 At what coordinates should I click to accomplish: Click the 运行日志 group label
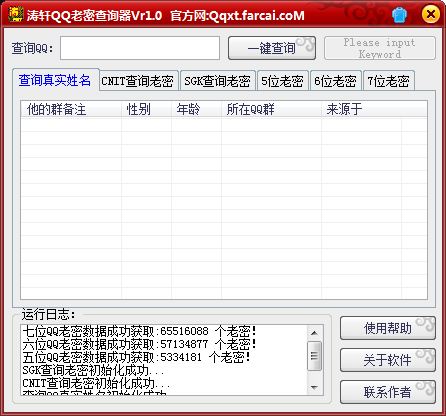click(49, 314)
